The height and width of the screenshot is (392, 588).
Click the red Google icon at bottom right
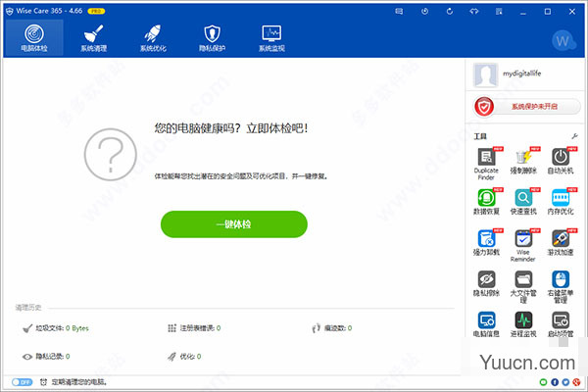point(576,382)
